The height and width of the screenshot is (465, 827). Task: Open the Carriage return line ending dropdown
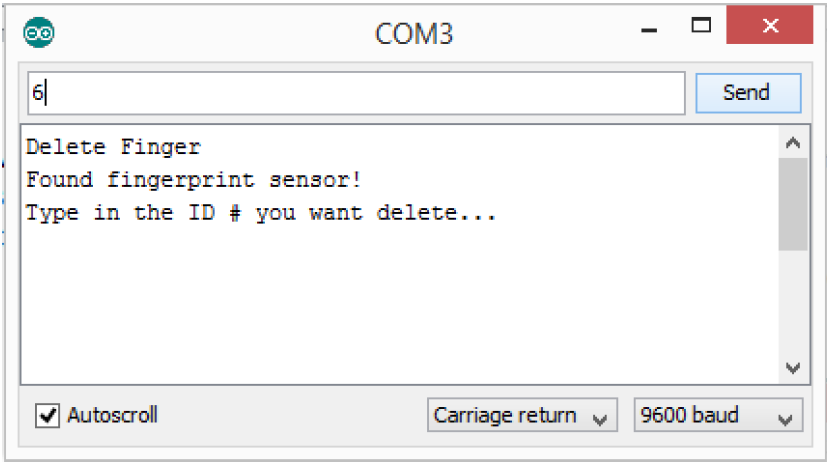[x=522, y=415]
